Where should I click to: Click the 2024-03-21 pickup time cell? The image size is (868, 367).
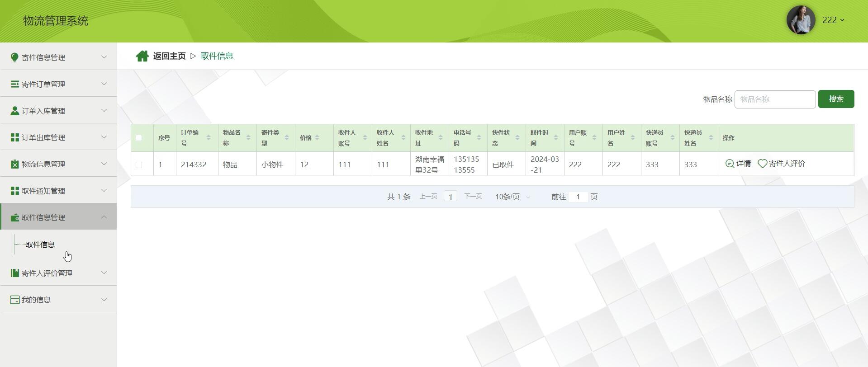[545, 165]
